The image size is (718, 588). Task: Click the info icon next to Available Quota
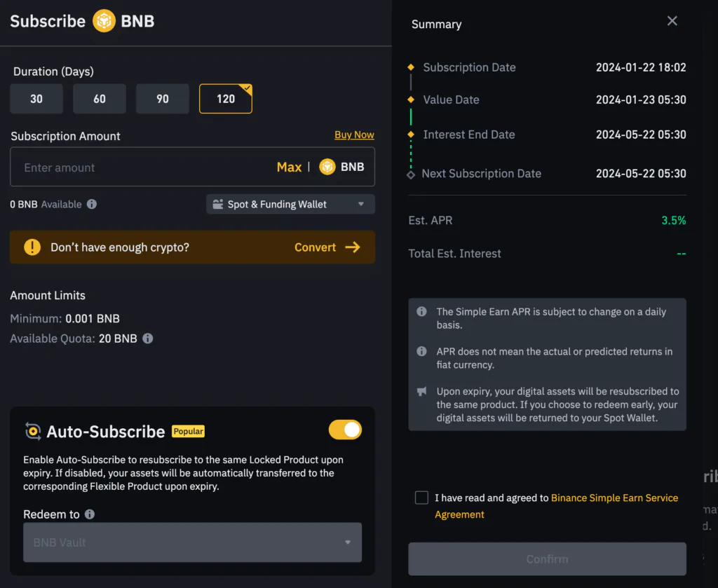147,339
